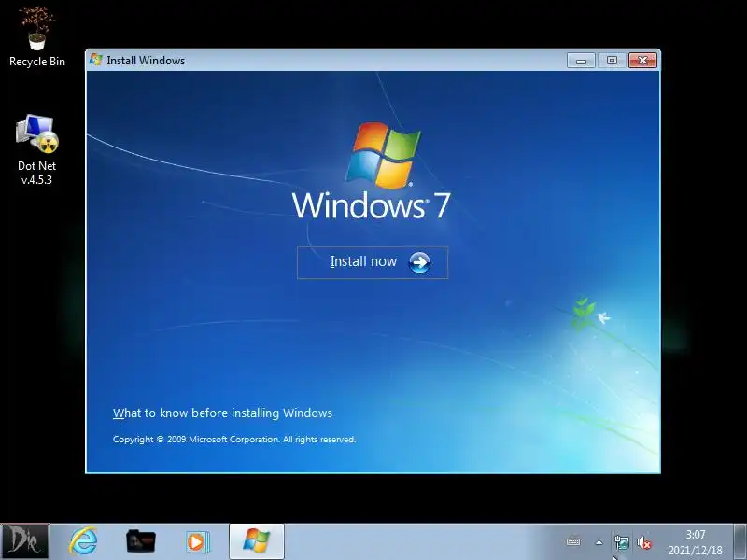
Task: Click the on-screen keyboard tray icon
Action: [x=573, y=542]
